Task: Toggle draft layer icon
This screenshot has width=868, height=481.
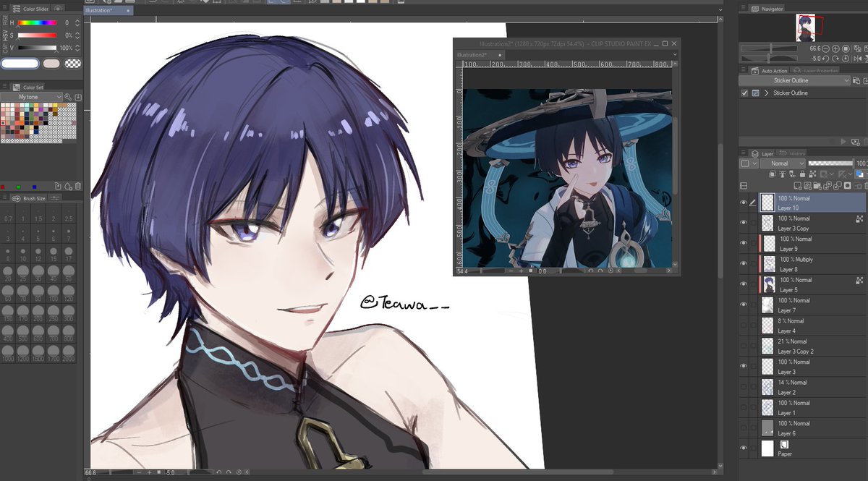Action: point(792,174)
